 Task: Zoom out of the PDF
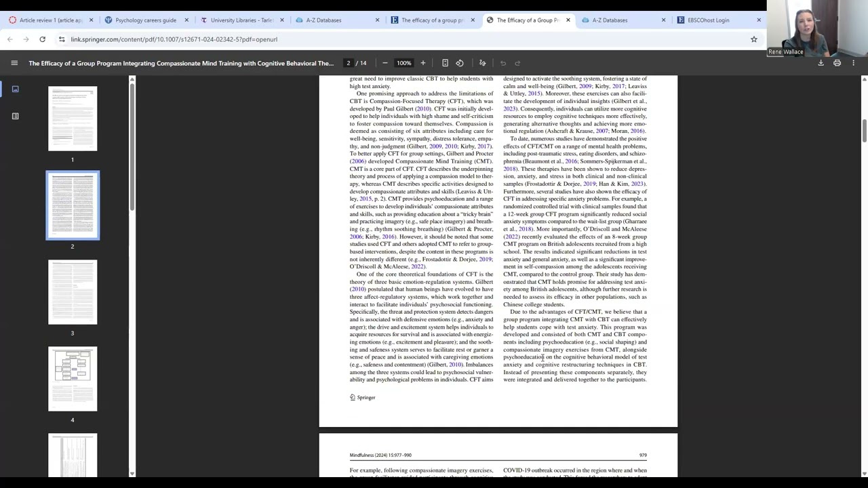[x=384, y=63]
